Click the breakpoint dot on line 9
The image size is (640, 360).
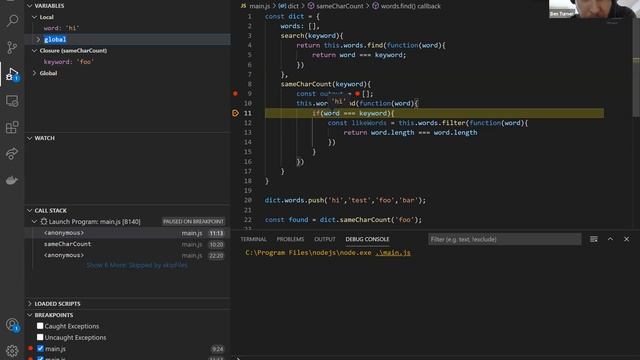click(x=235, y=93)
